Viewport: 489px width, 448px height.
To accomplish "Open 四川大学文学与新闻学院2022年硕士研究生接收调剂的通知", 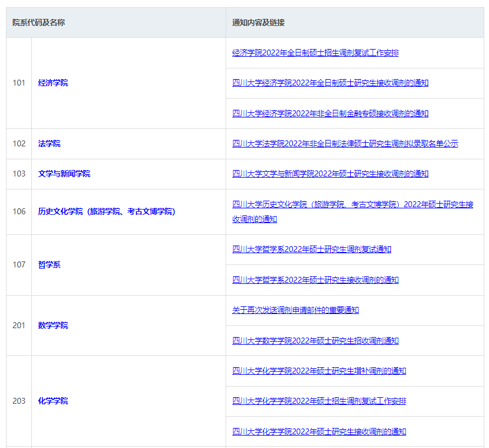I will tap(330, 174).
